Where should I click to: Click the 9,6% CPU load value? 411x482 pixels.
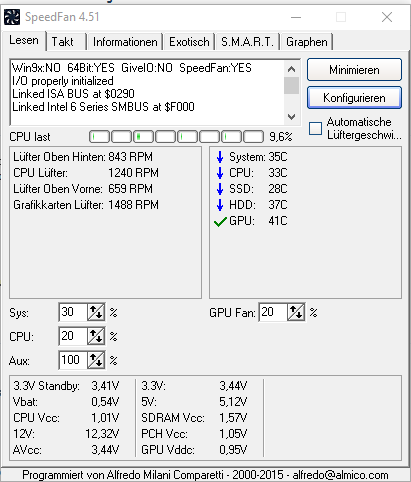click(x=281, y=137)
